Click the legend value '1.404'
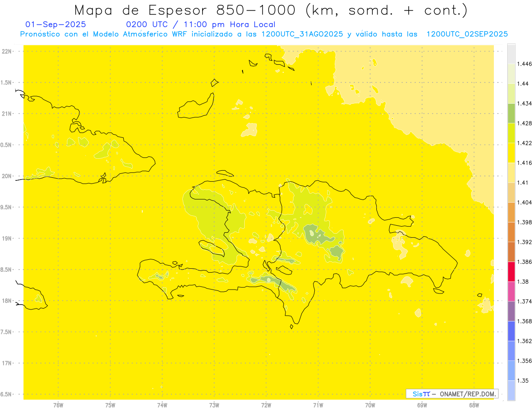This screenshot has height=411, width=532. pyautogui.click(x=524, y=202)
